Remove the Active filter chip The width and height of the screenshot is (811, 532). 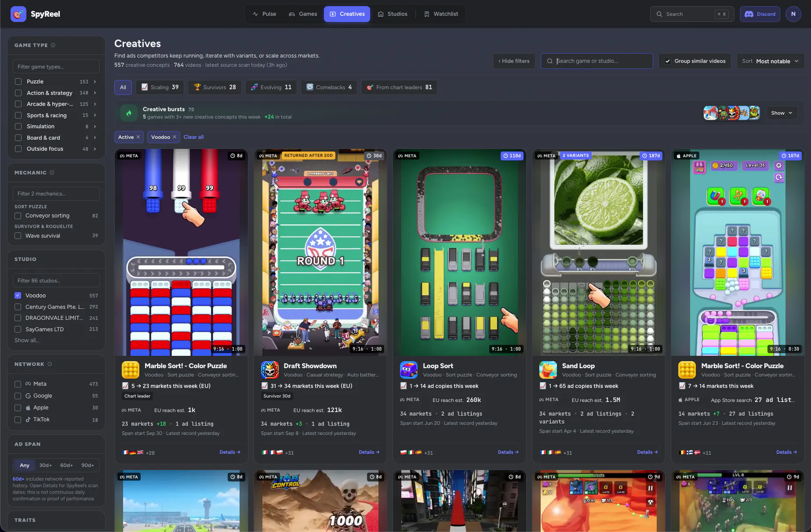point(138,137)
